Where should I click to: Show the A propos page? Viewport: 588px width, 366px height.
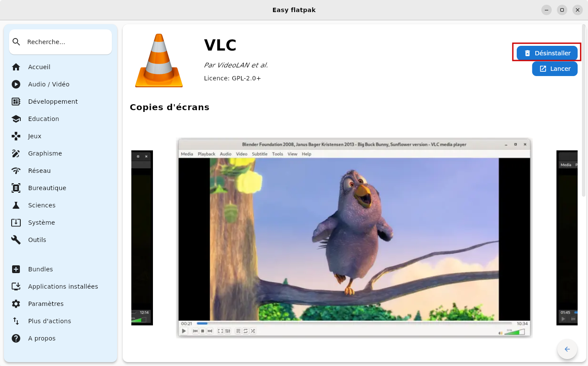tap(60, 338)
